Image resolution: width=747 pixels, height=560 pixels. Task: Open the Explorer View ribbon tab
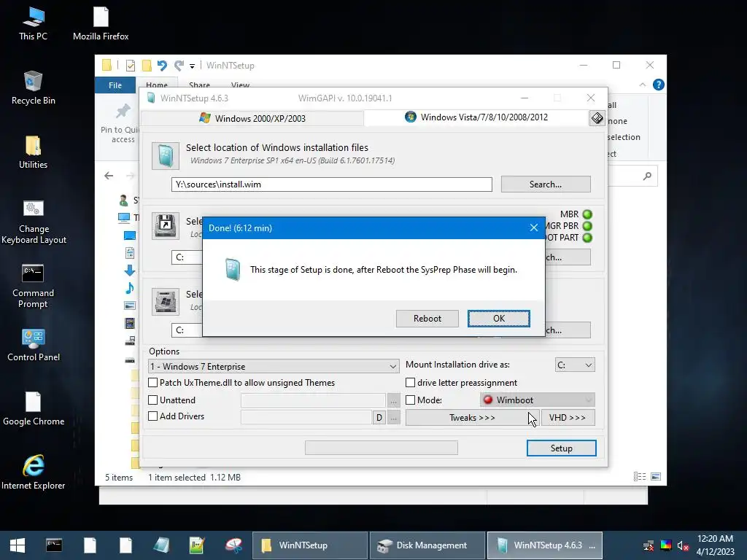click(240, 85)
